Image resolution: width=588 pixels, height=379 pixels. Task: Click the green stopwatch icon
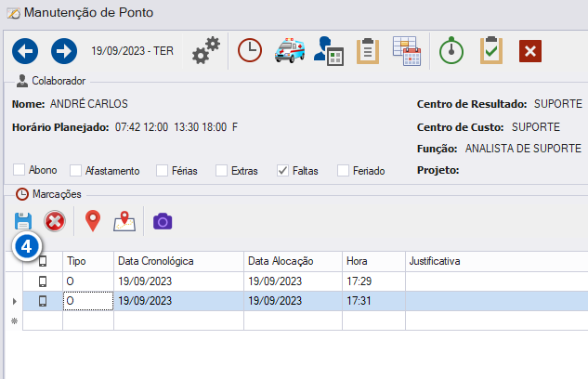coord(451,50)
